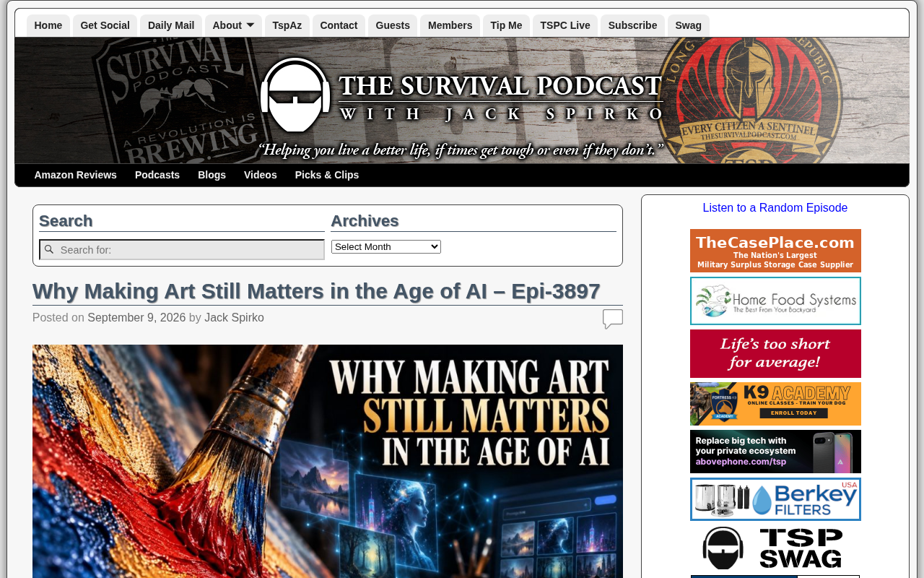Open the Podcasts menu item
The height and width of the screenshot is (578, 924).
coord(157,175)
